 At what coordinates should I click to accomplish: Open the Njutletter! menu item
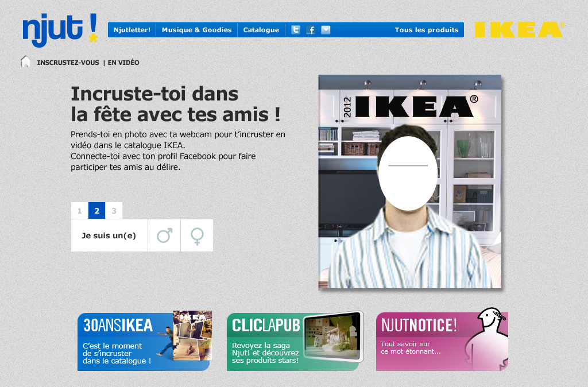[x=131, y=30]
